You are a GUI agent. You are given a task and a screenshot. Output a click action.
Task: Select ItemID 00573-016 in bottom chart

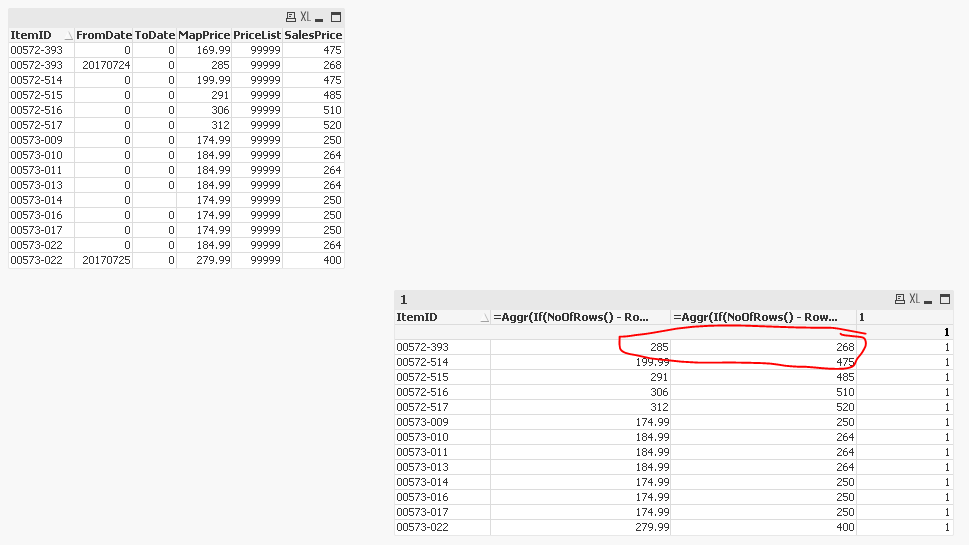pos(442,497)
